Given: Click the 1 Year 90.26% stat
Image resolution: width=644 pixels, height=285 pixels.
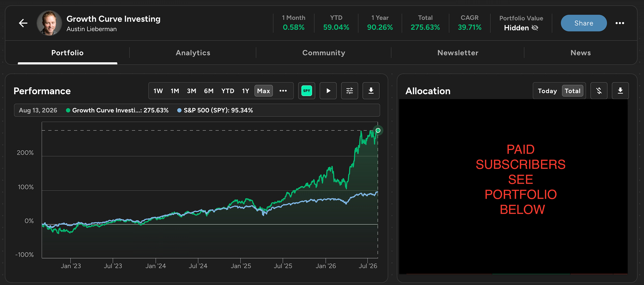Looking at the screenshot, I should tap(380, 23).
